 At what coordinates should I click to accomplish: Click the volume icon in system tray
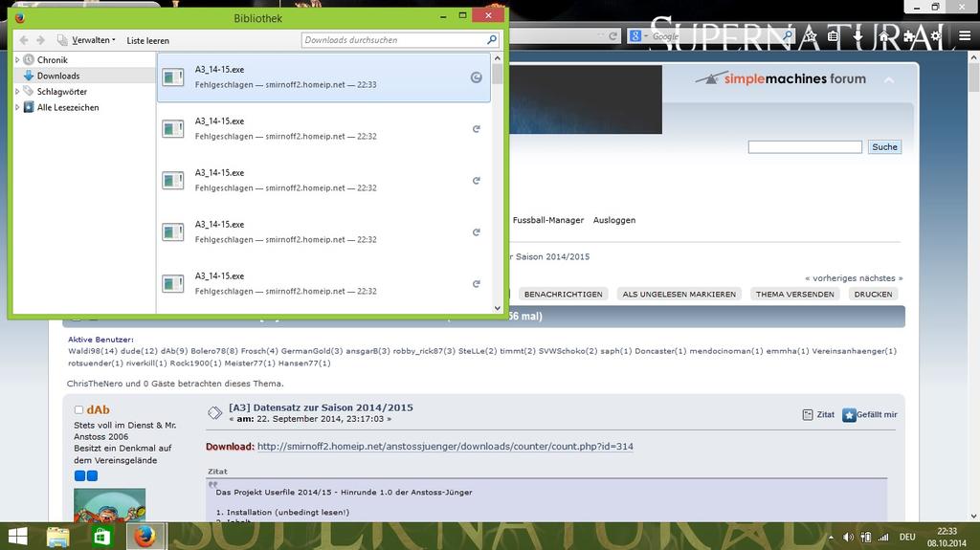click(848, 537)
